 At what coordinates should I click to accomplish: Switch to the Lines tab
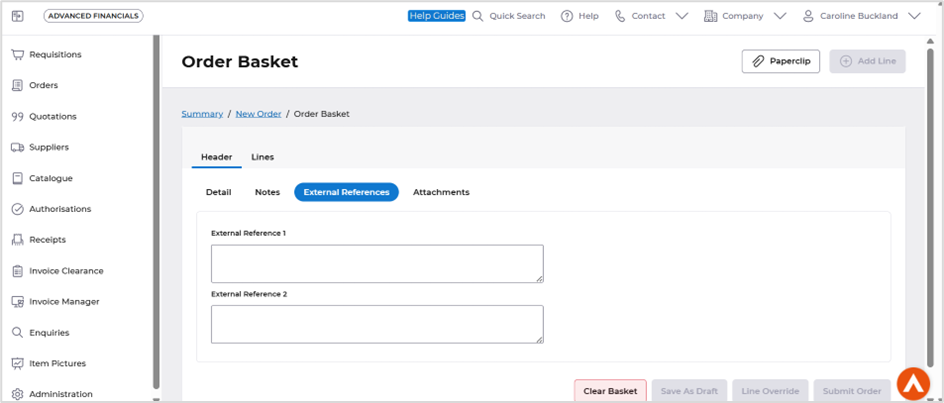coord(262,157)
